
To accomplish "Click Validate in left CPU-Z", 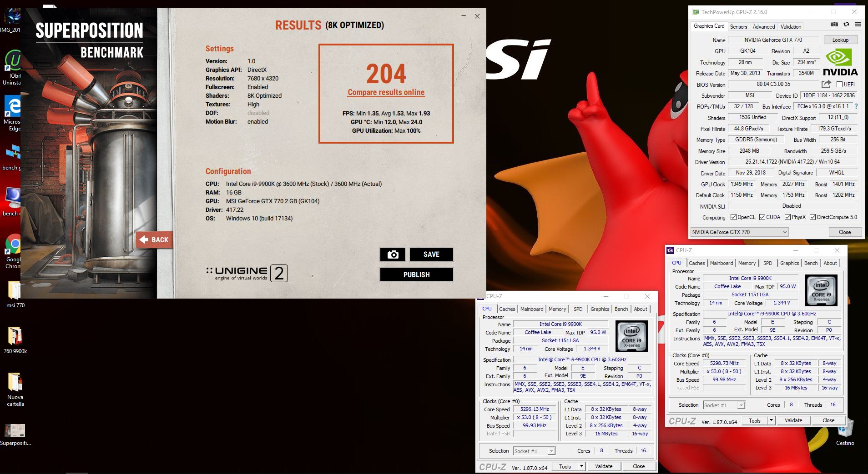I will [x=603, y=466].
